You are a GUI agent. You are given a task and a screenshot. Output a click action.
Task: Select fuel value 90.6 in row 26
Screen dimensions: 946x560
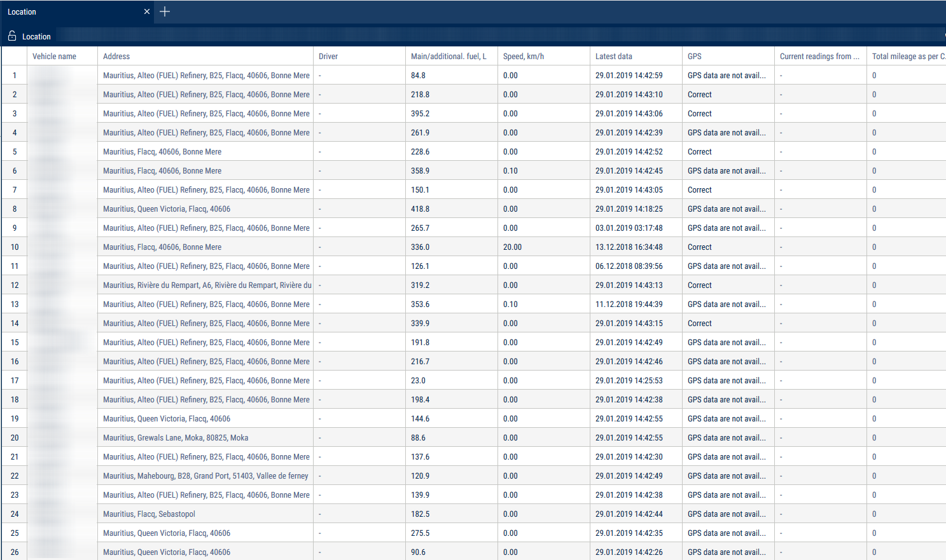tap(418, 552)
